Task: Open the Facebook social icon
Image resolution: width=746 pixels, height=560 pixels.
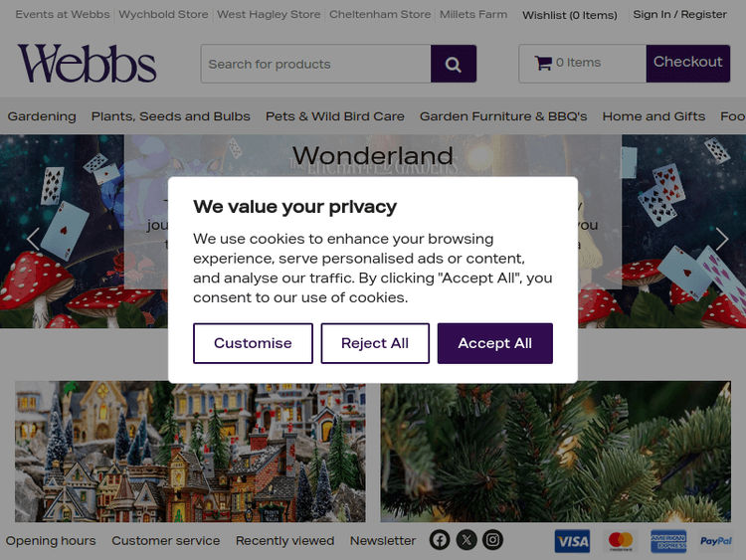Action: [440, 540]
